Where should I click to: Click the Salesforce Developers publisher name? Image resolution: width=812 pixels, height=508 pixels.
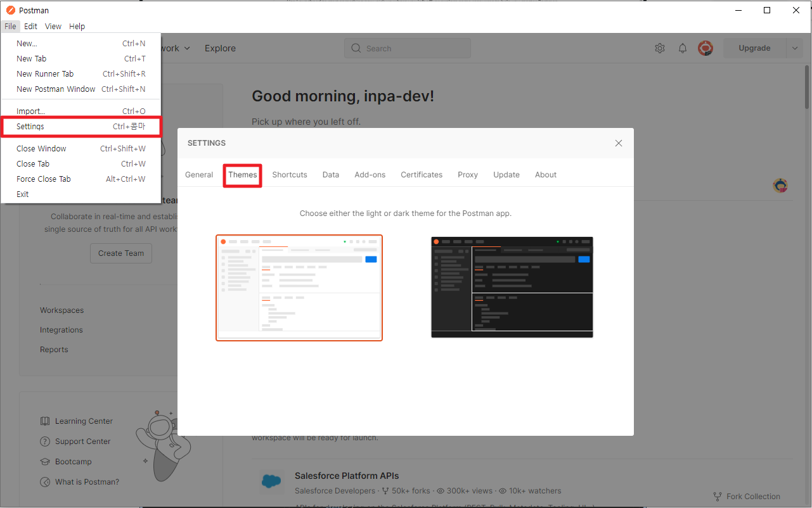(335, 491)
